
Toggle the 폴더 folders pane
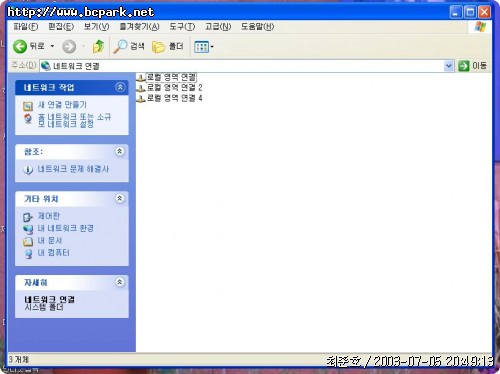tap(168, 46)
